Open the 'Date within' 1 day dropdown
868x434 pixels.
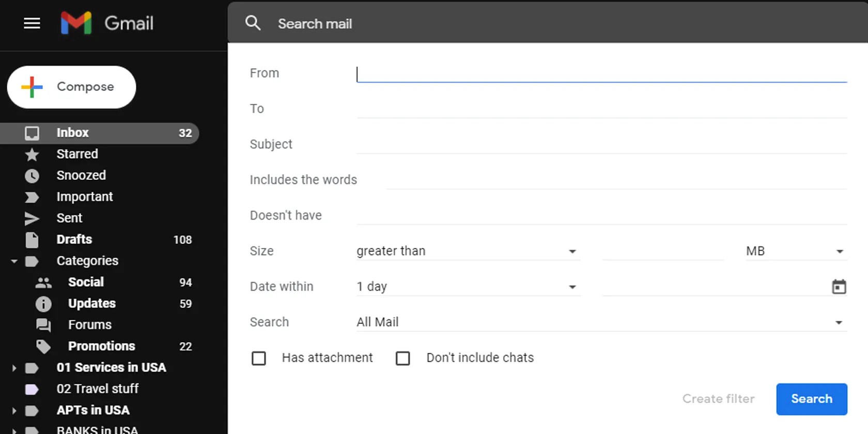coord(468,287)
